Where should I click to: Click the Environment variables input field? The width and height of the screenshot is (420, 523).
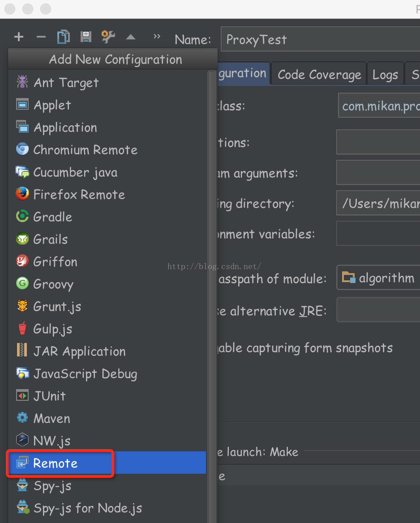pos(378,233)
